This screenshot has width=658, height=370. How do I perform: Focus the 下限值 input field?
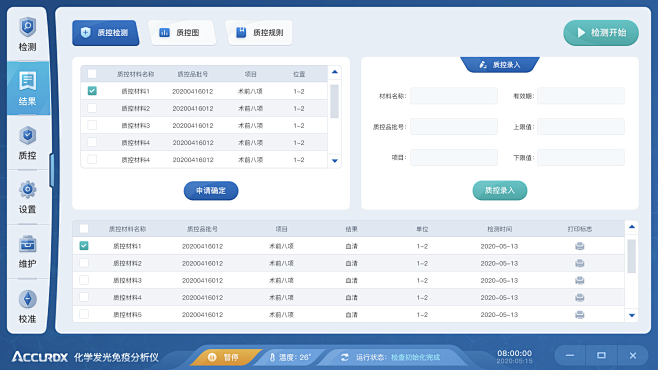tap(581, 158)
